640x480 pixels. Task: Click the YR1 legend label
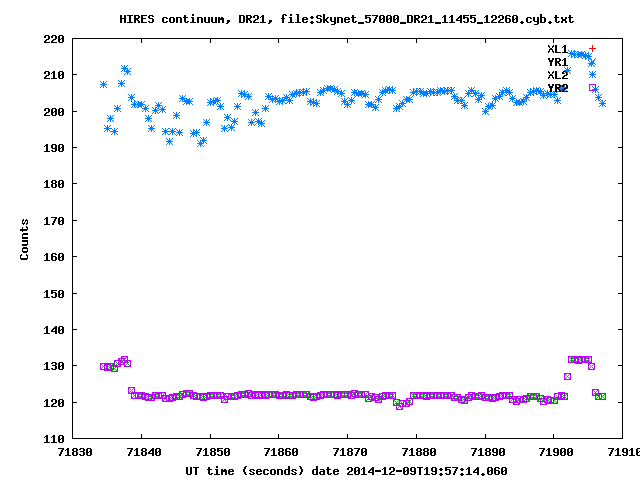tap(558, 62)
